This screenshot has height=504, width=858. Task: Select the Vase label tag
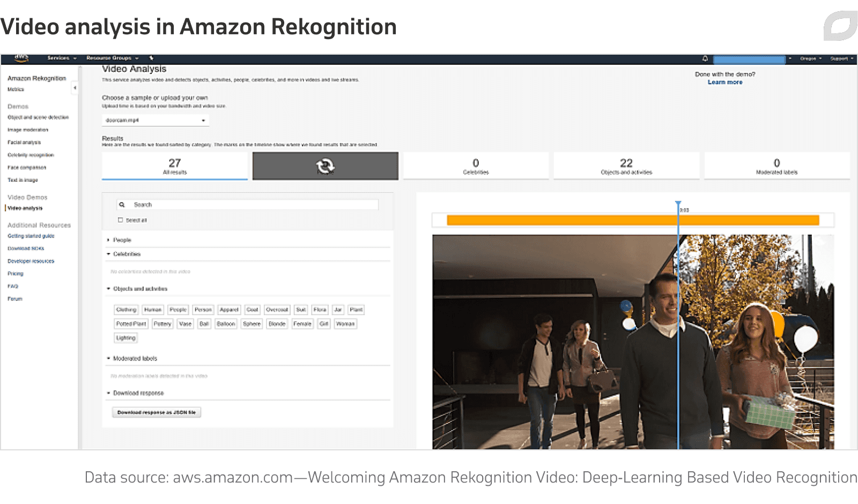186,324
